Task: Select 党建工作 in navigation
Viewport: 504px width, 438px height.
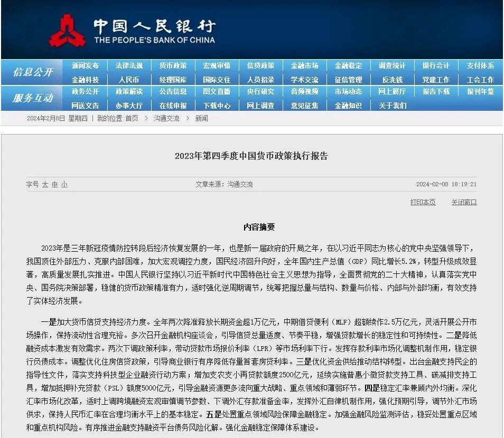Action: click(x=436, y=80)
